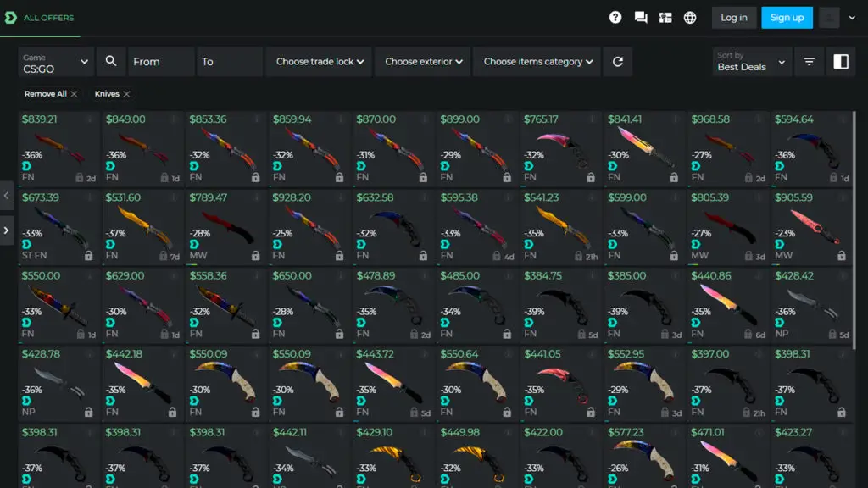Screen dimensions: 868x488
Task: Open the filter lines icon
Action: tap(809, 61)
